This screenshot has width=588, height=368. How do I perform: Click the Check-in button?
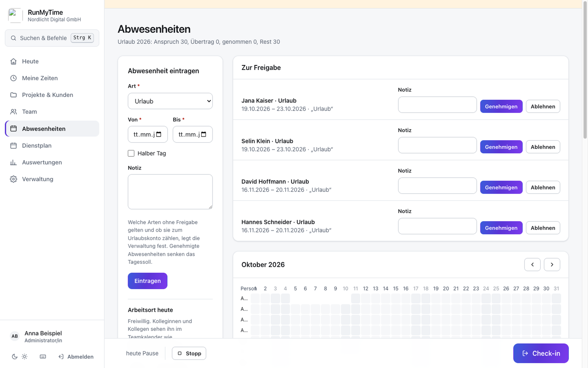[541, 353]
